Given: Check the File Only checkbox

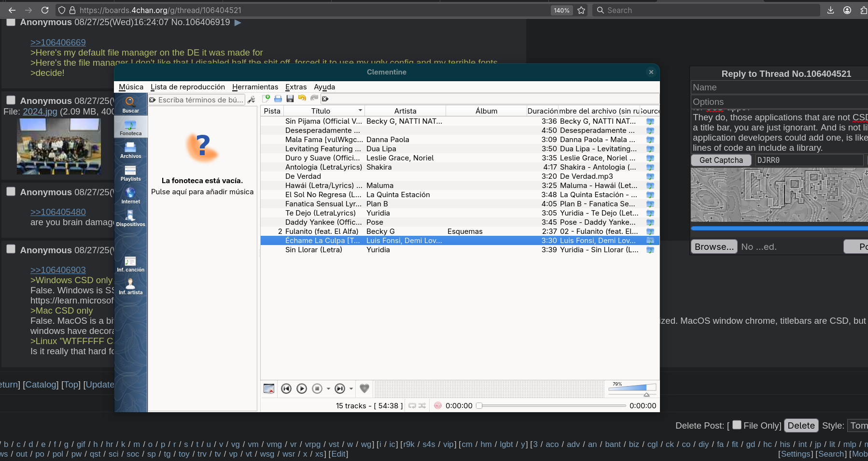Looking at the screenshot, I should 737,425.
